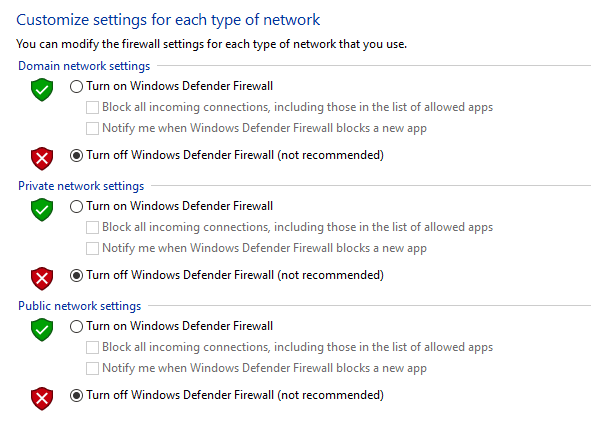Click green shield icon under Public network settings
612x431 pixels.
41,329
